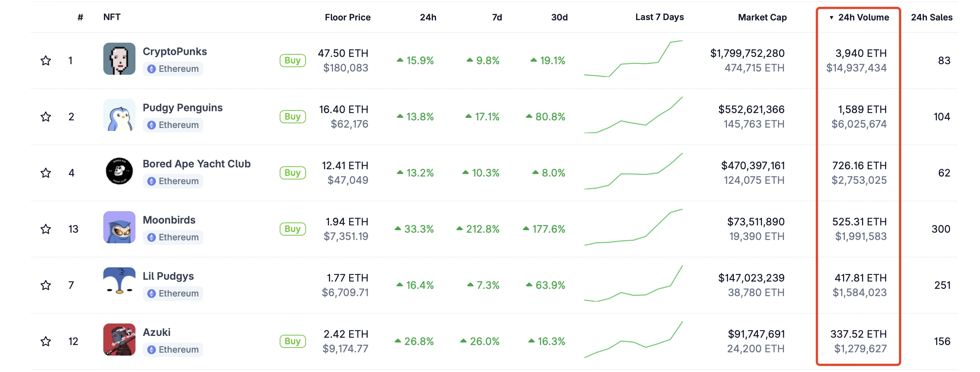Click the 24h Volume sort arrow

(832, 17)
